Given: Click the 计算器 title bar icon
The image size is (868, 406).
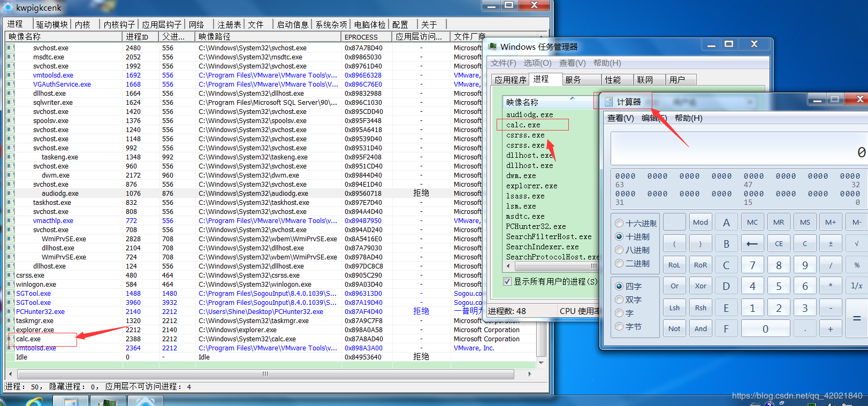Looking at the screenshot, I should 608,102.
